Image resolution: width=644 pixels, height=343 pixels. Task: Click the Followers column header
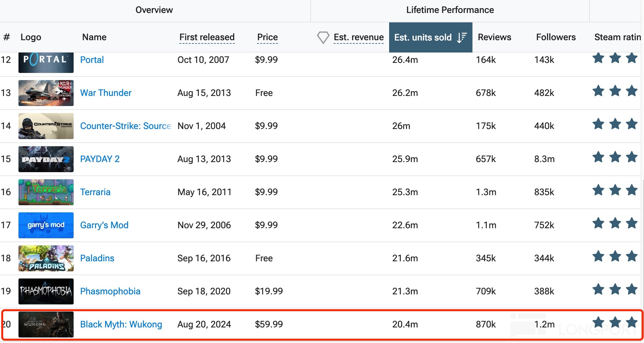click(556, 37)
